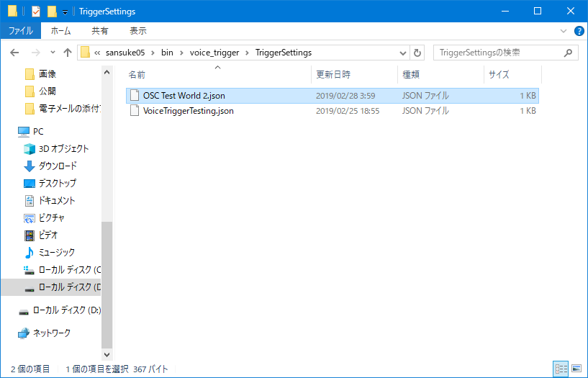The image size is (588, 378).
Task: Refresh the current folder view
Action: [417, 53]
